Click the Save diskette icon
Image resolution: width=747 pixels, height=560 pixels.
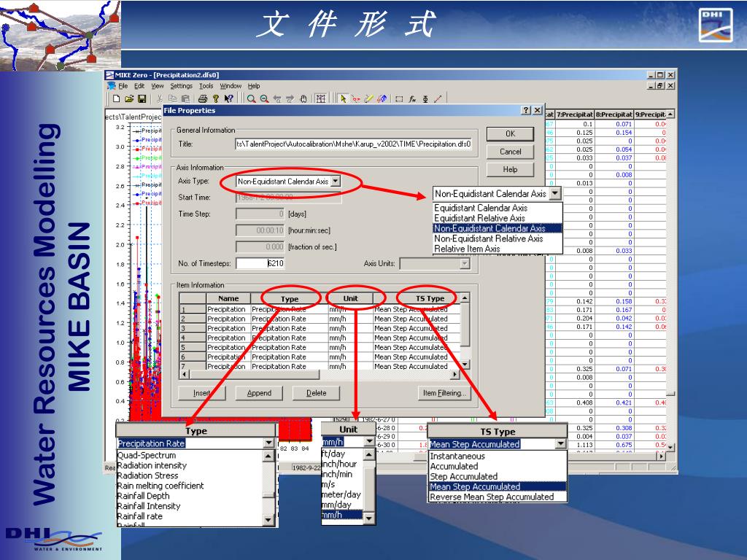click(x=142, y=98)
